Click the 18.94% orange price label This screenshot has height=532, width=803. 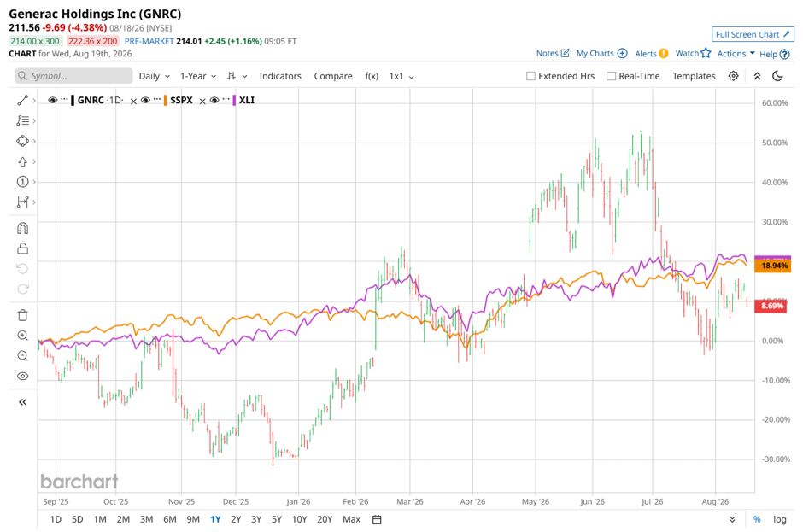(773, 266)
